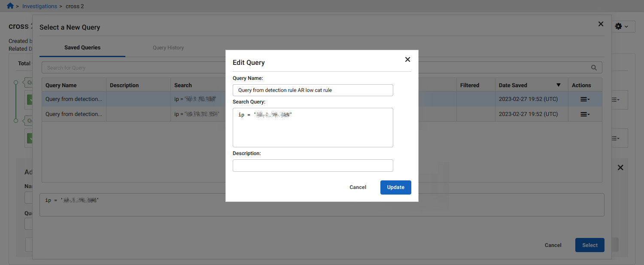The image size is (644, 265).
Task: Open the Actions menu for the first saved query
Action: point(584,99)
